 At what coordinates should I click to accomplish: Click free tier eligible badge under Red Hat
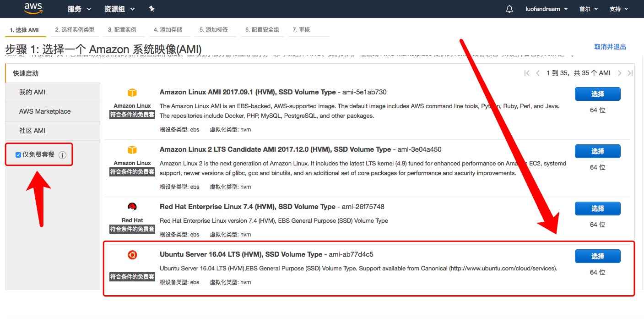click(x=132, y=229)
